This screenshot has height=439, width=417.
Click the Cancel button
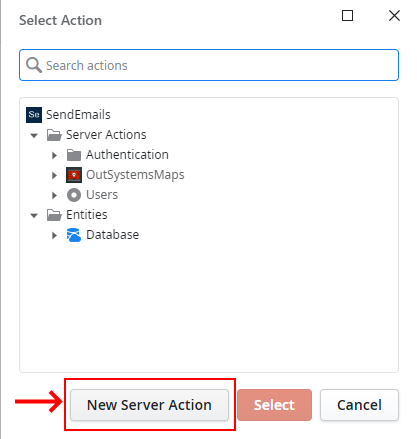pyautogui.click(x=359, y=405)
